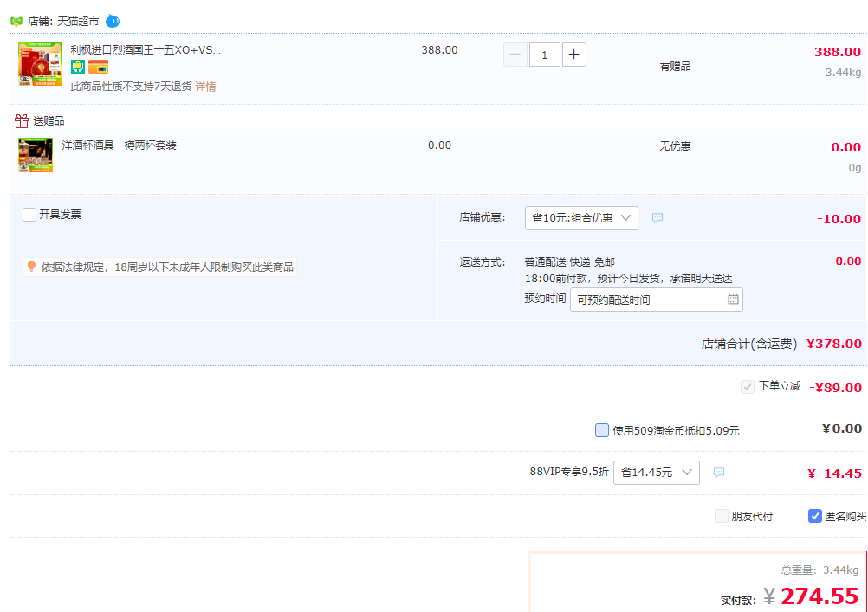Click the 送赠品 section heading
This screenshot has width=868, height=612.
point(49,120)
